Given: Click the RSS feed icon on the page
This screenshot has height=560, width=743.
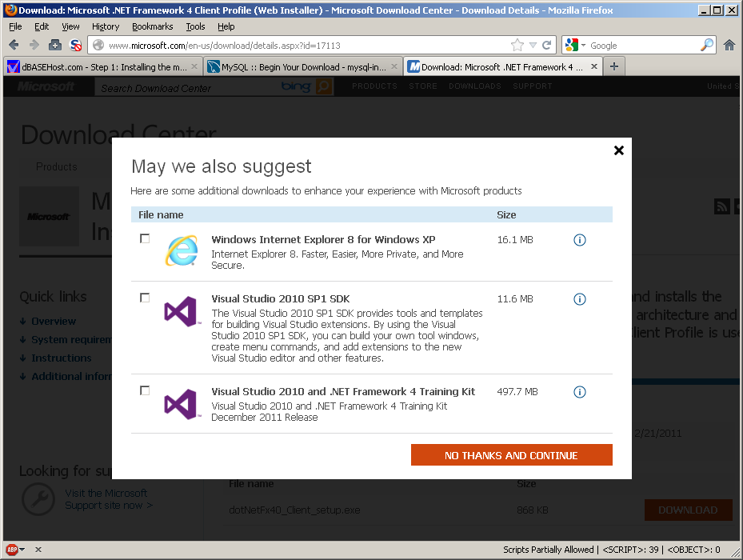Looking at the screenshot, I should pyautogui.click(x=721, y=206).
